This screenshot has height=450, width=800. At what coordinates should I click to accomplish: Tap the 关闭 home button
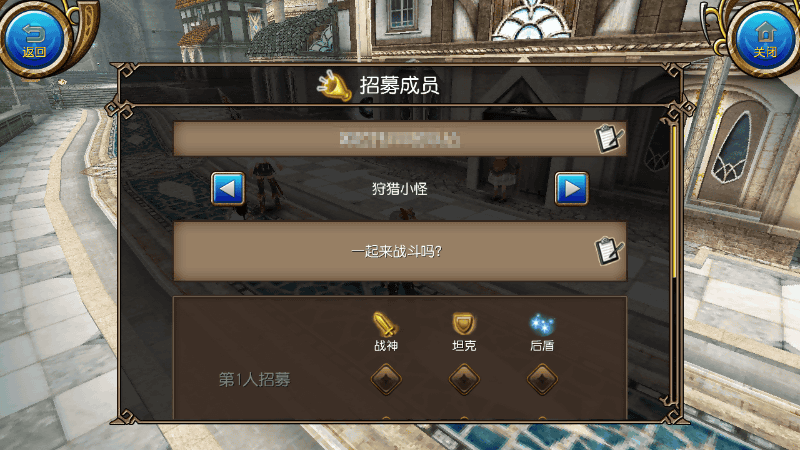click(x=765, y=40)
